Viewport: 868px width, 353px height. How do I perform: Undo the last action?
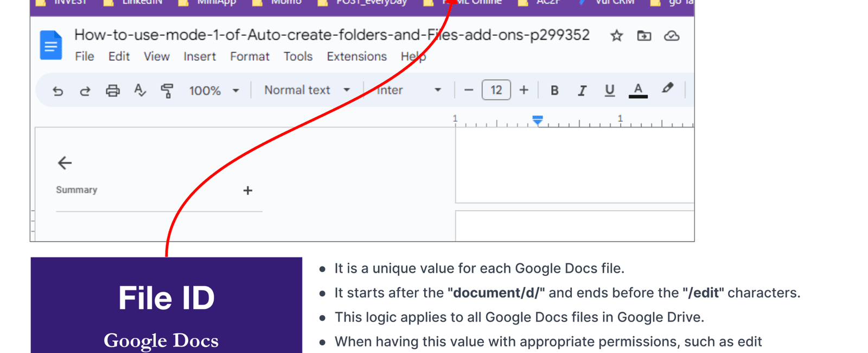pos(58,91)
